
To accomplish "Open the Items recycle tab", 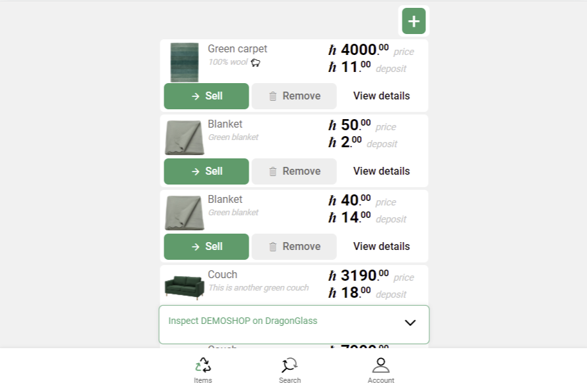I will tap(203, 370).
